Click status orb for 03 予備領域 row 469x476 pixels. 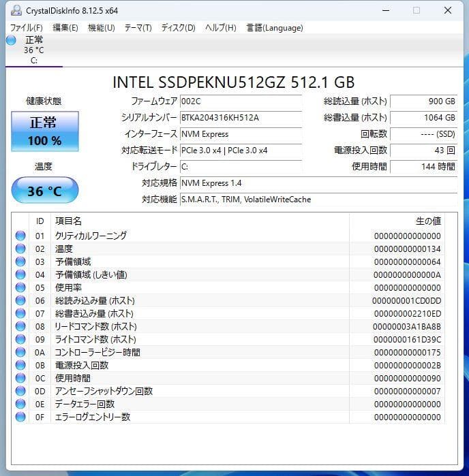pyautogui.click(x=20, y=261)
